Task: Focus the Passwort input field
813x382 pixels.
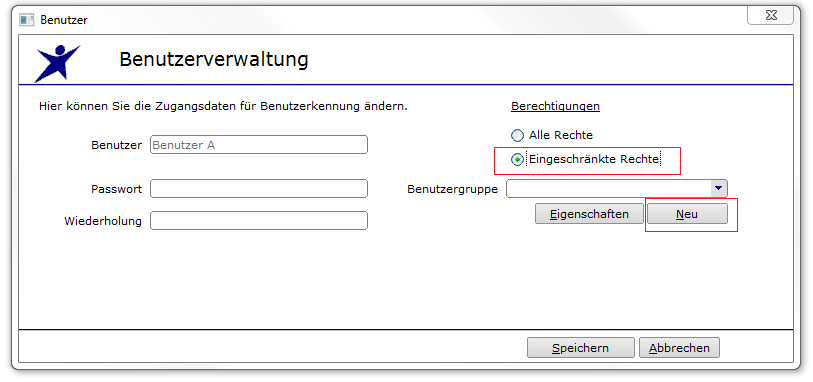Action: [259, 189]
